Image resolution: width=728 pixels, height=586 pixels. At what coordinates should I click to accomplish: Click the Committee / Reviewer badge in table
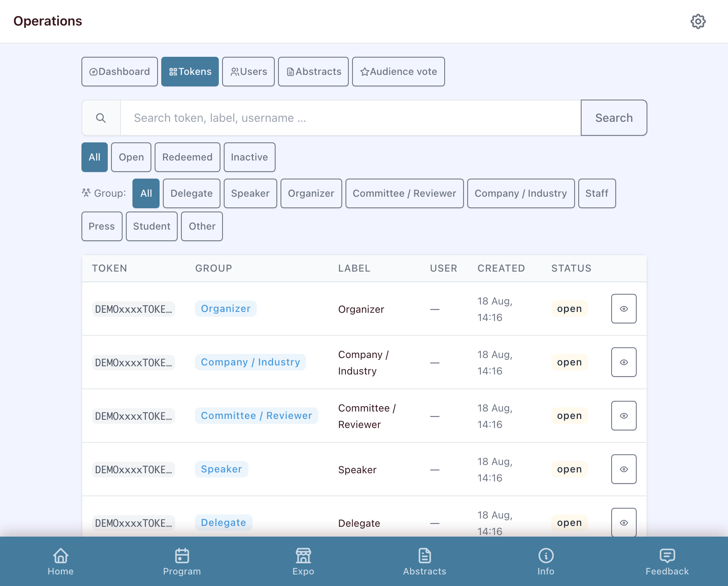click(257, 416)
